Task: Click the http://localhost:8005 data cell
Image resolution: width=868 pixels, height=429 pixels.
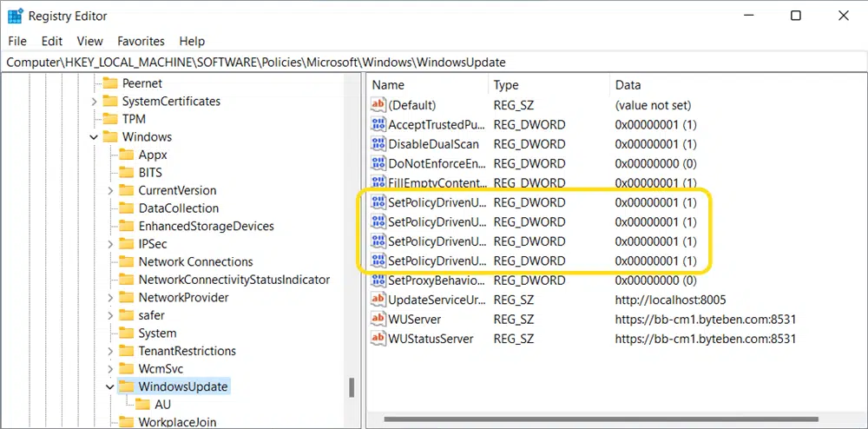Action: (x=670, y=300)
